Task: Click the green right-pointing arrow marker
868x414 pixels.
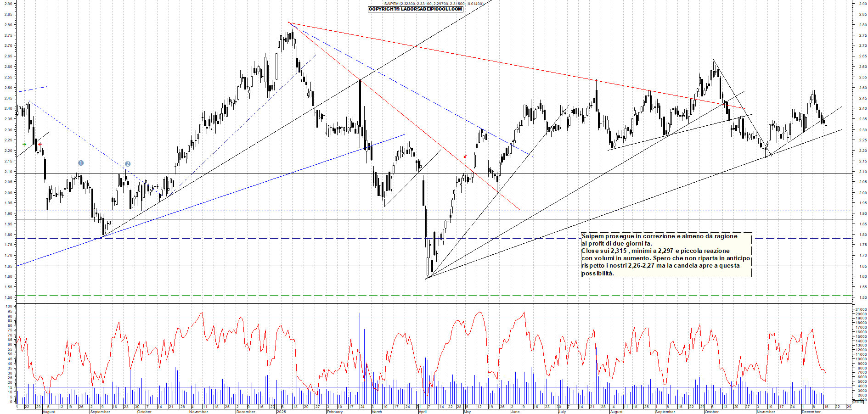Action: (24, 145)
